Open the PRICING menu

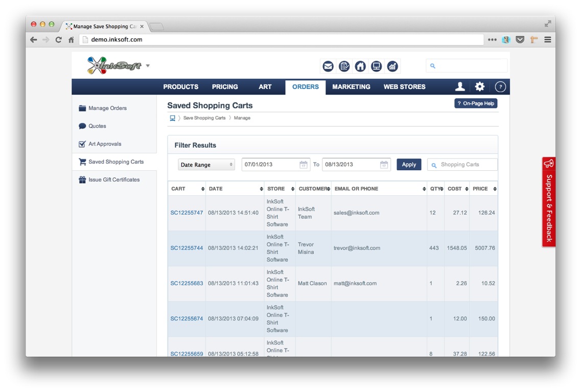pyautogui.click(x=225, y=87)
